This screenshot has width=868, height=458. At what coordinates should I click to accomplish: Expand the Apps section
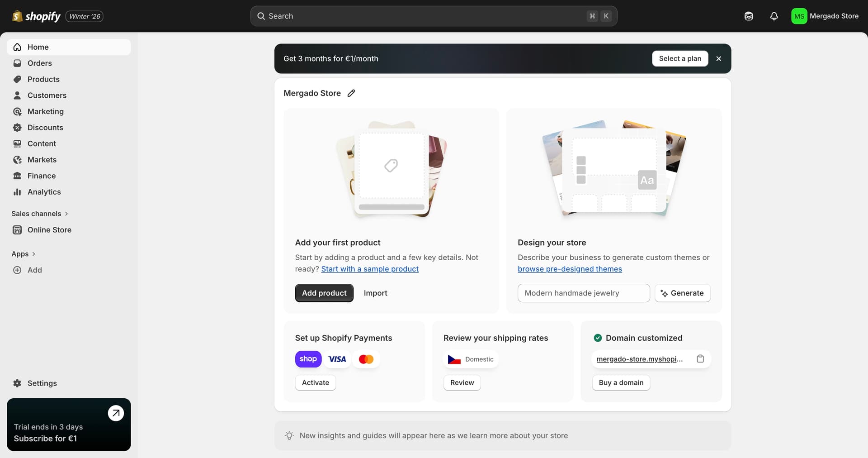point(24,254)
